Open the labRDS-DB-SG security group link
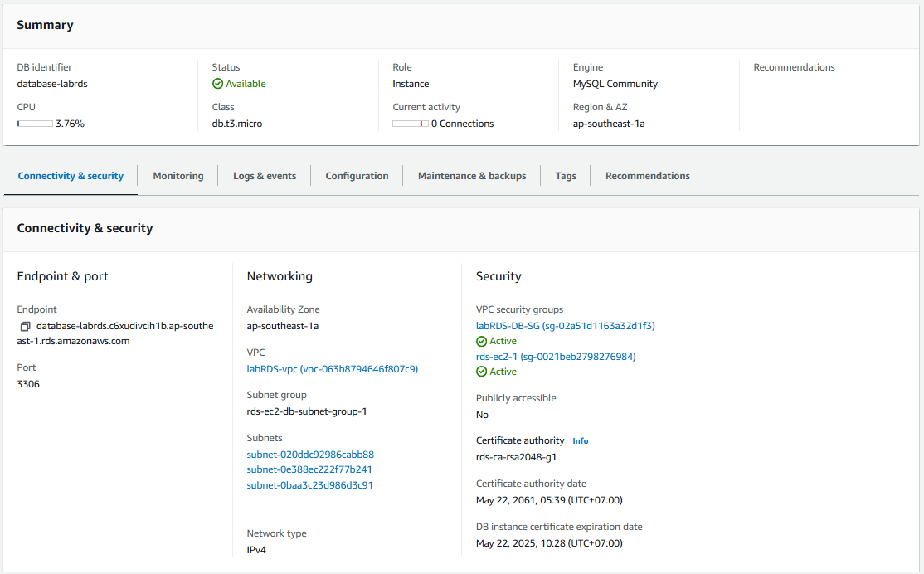 tap(565, 326)
